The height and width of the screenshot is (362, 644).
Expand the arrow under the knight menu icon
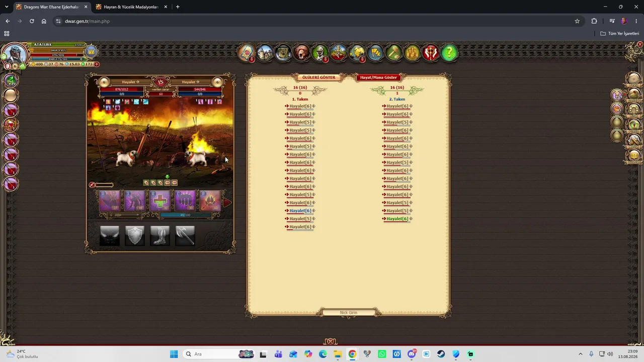point(326,59)
